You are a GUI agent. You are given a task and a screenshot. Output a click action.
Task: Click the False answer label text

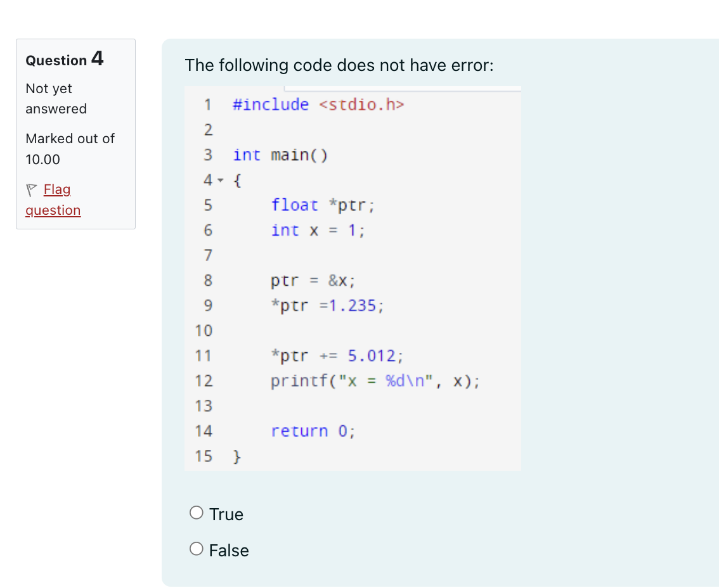tap(229, 550)
